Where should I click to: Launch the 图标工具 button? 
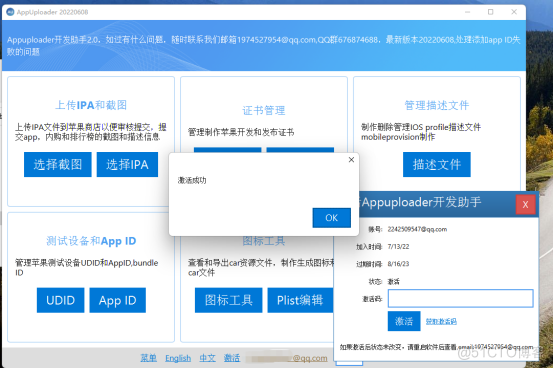229,300
